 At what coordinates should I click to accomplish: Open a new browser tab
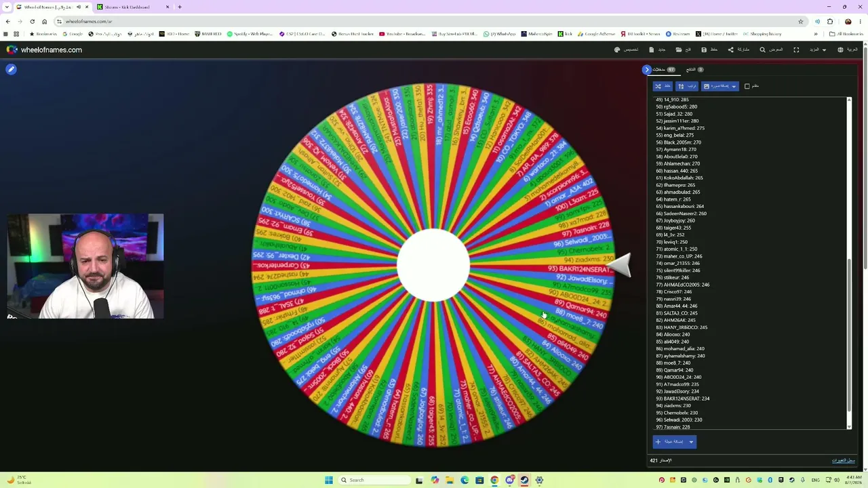[180, 7]
